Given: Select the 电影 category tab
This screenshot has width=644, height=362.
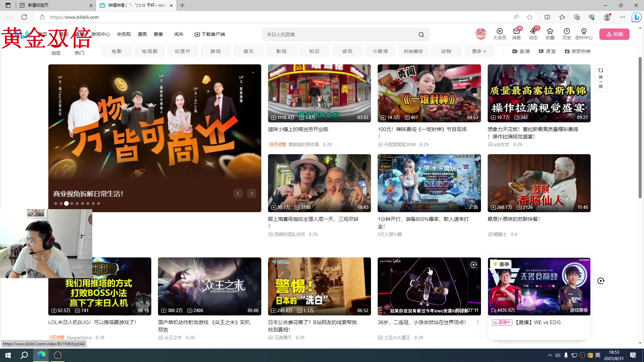Looking at the screenshot, I should coord(117,51).
